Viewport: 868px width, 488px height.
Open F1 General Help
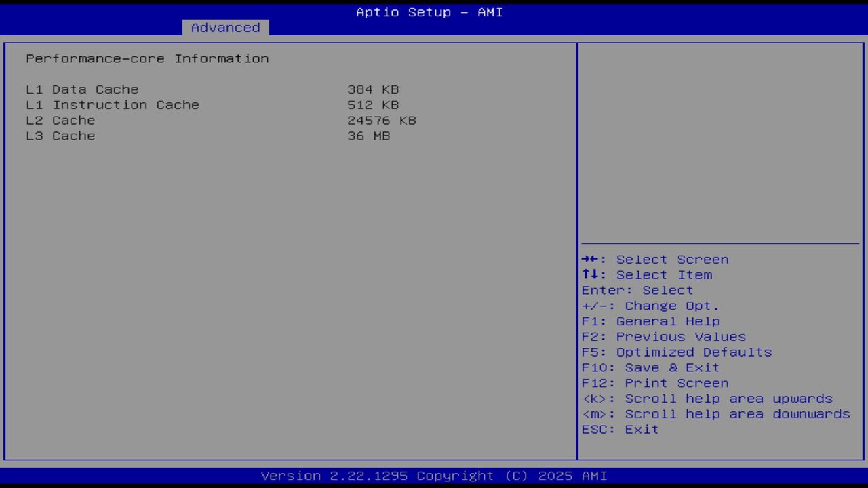[650, 321]
